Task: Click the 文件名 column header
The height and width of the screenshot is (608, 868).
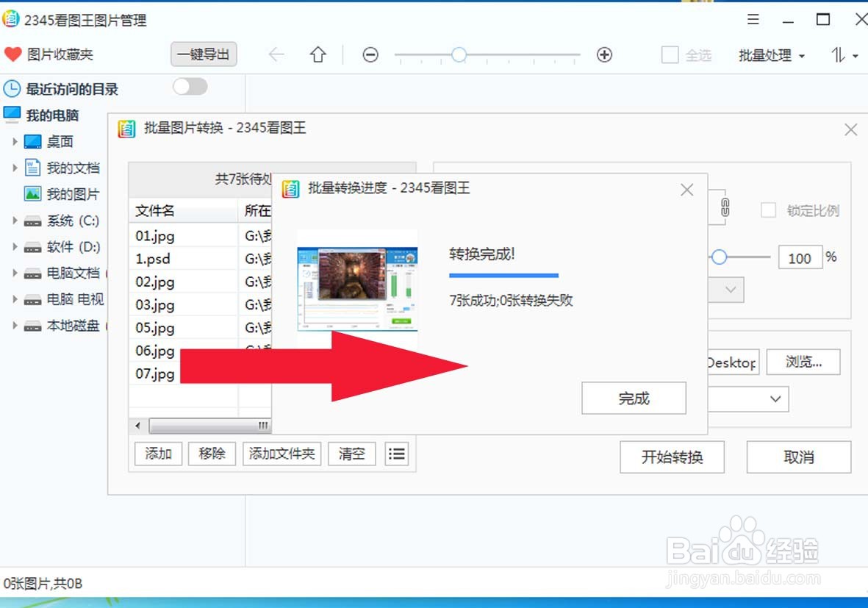Action: pyautogui.click(x=183, y=211)
